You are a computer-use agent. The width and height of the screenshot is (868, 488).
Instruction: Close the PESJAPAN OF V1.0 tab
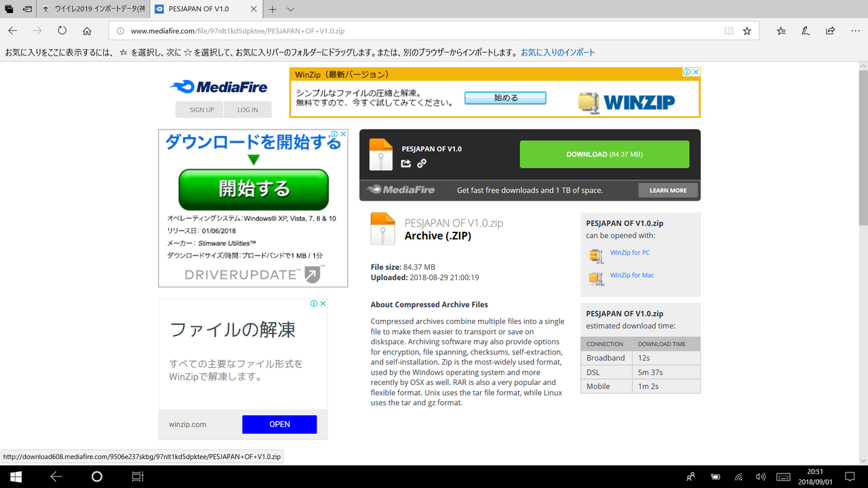pos(253,9)
